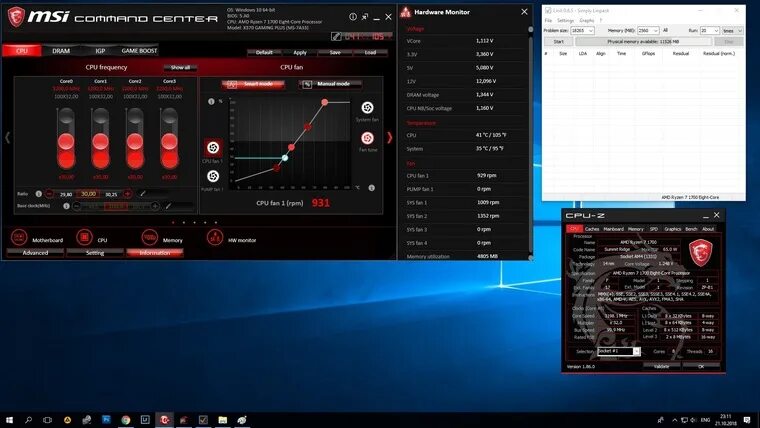Click the info icon beside the fan graph percent label

pos(211,101)
